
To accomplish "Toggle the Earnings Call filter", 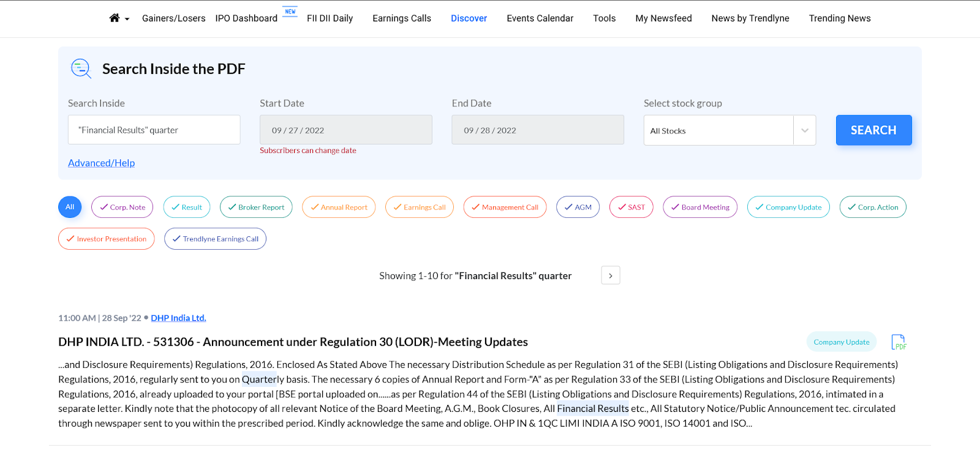I will [x=420, y=207].
